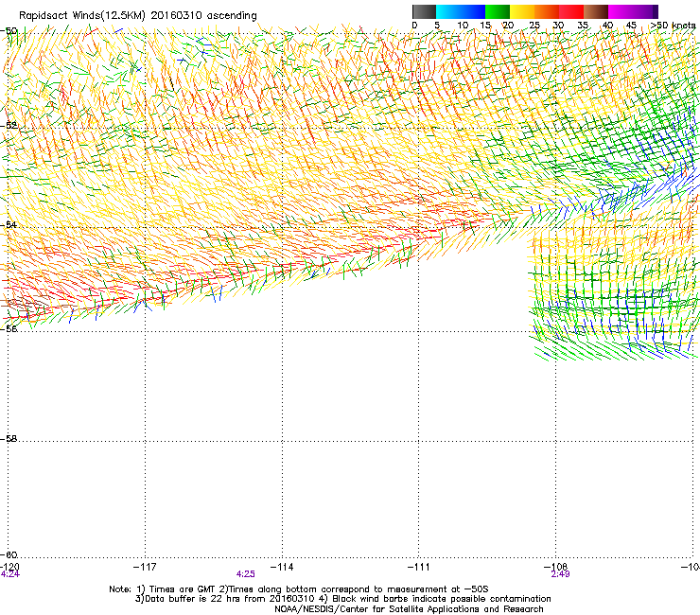Click the '30' legend scale label

[558, 26]
